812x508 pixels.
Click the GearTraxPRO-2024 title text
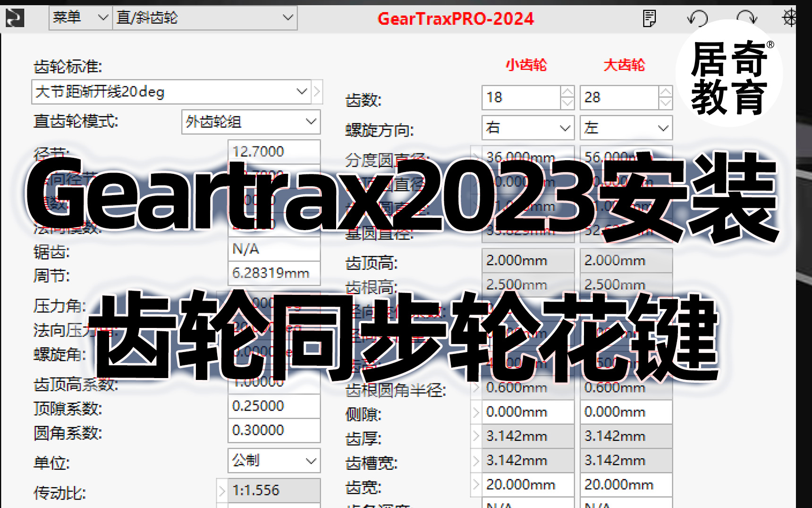point(456,19)
